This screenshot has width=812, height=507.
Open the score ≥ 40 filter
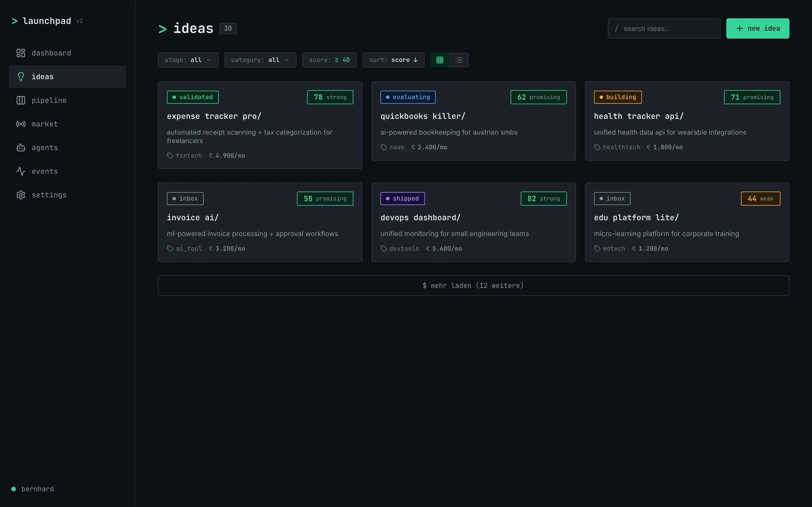point(329,60)
